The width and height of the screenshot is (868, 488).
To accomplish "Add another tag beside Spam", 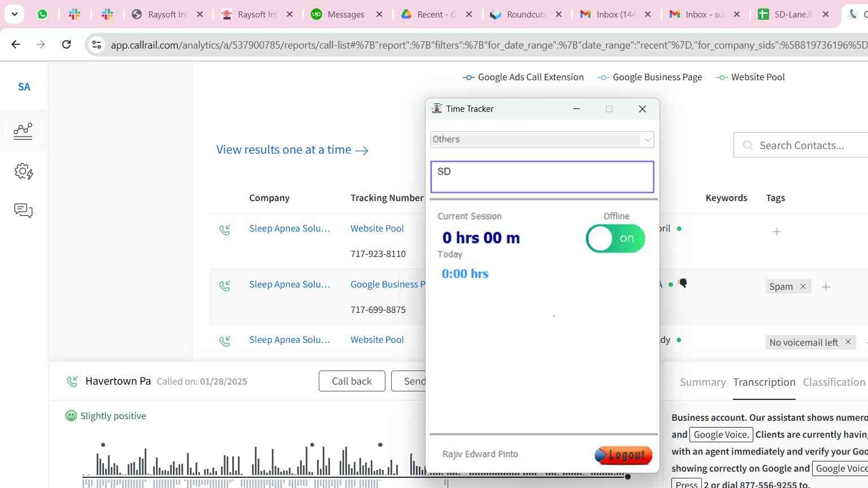I will pos(826,287).
